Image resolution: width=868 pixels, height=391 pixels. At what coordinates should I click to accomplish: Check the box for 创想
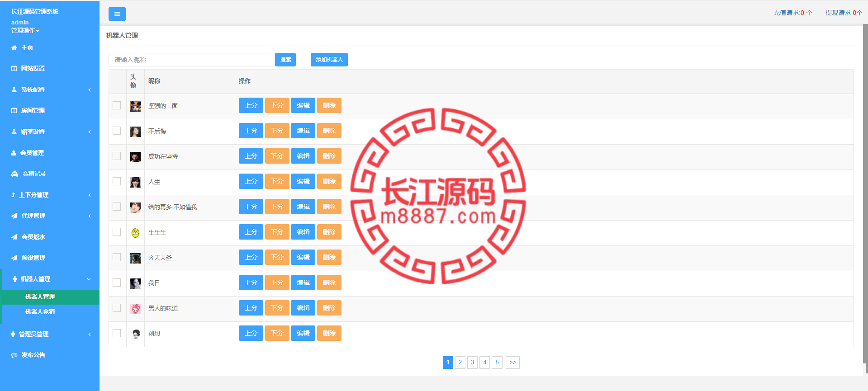(117, 333)
